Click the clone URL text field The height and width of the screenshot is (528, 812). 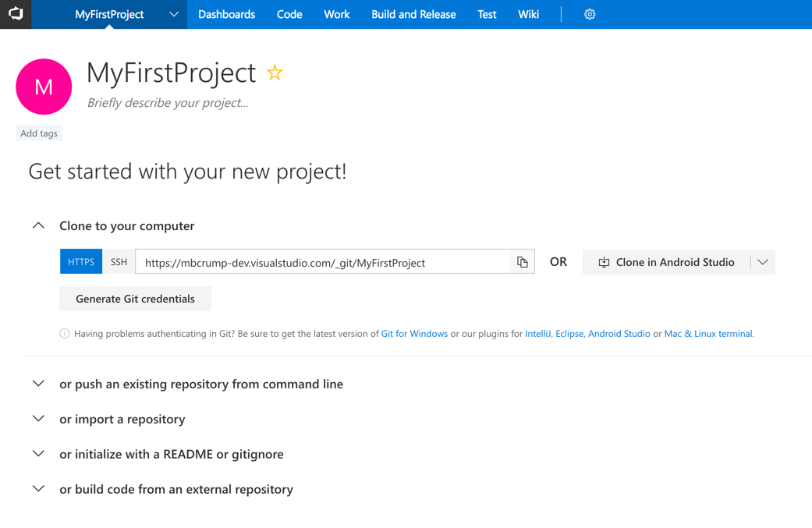(323, 262)
